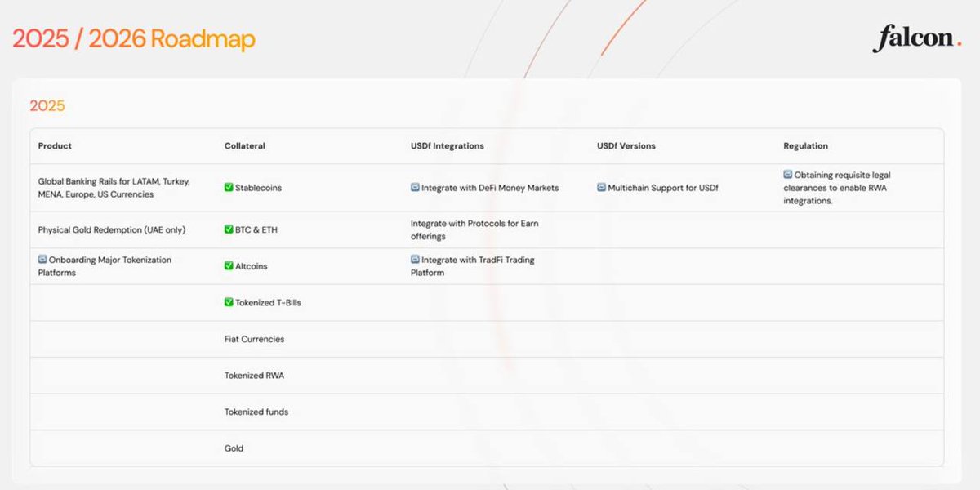Select Integrate with Protocols for Earn offerings
The image size is (980, 490).
point(474,229)
